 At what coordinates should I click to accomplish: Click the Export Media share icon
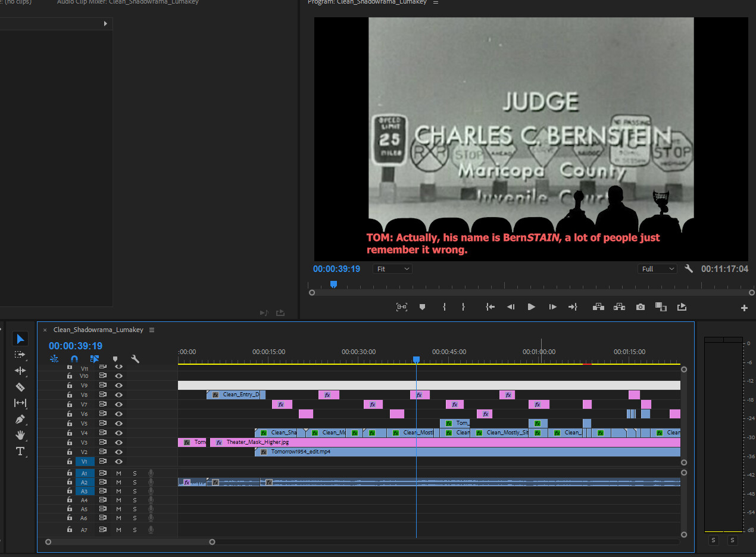[x=682, y=307]
